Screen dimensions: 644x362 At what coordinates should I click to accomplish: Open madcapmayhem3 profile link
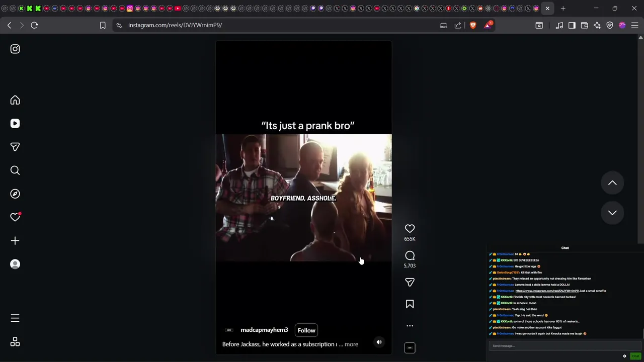[x=264, y=330]
